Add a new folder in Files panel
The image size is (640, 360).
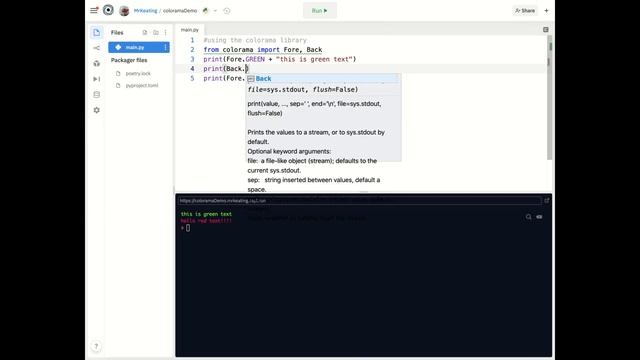(x=156, y=33)
